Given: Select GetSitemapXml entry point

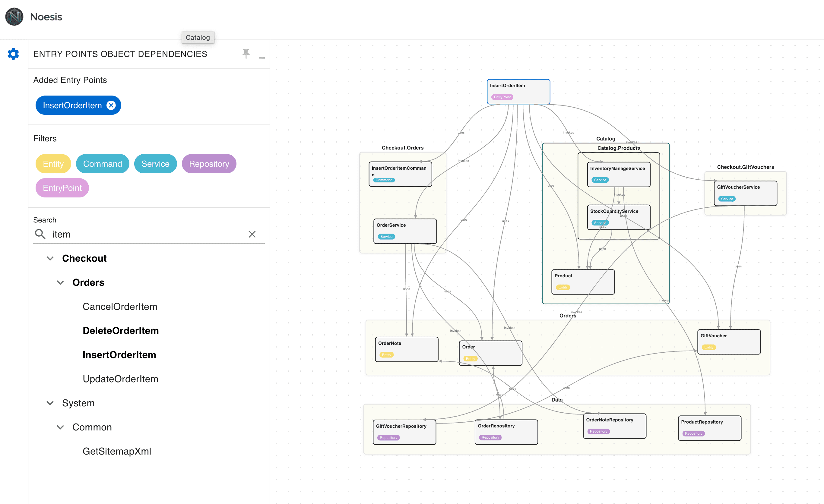Looking at the screenshot, I should click(117, 451).
